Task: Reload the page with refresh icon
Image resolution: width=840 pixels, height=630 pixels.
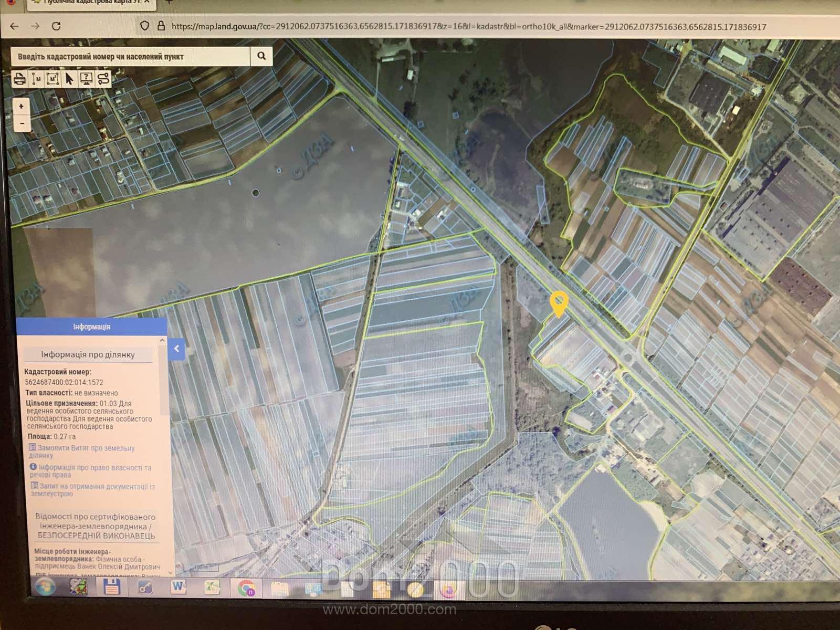Action: coord(56,26)
